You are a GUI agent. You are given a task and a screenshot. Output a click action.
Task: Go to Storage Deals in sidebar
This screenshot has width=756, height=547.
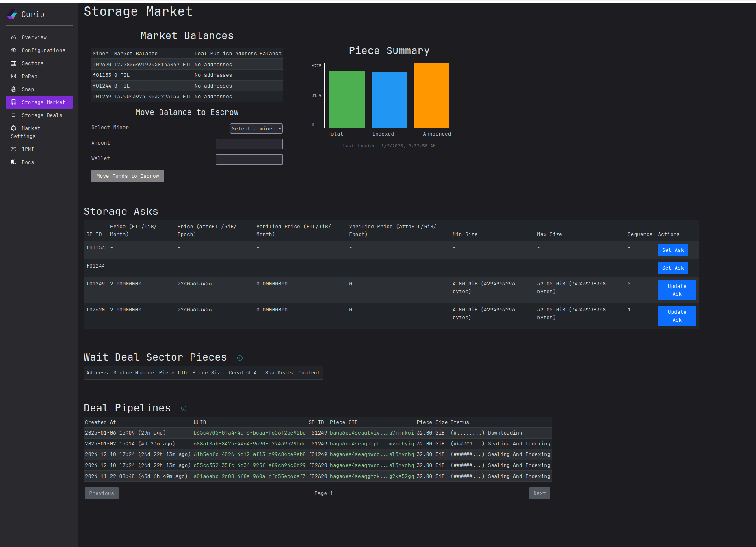tap(41, 115)
